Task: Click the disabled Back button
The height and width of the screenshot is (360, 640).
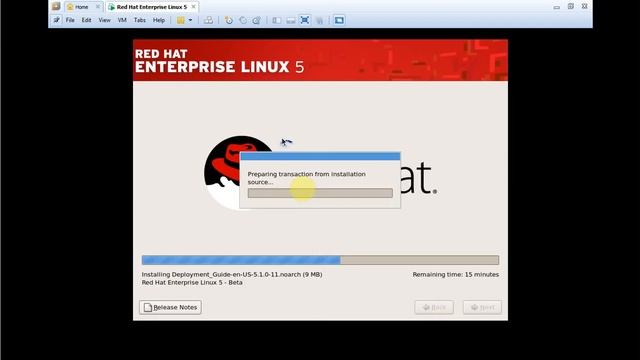Action: coord(434,307)
